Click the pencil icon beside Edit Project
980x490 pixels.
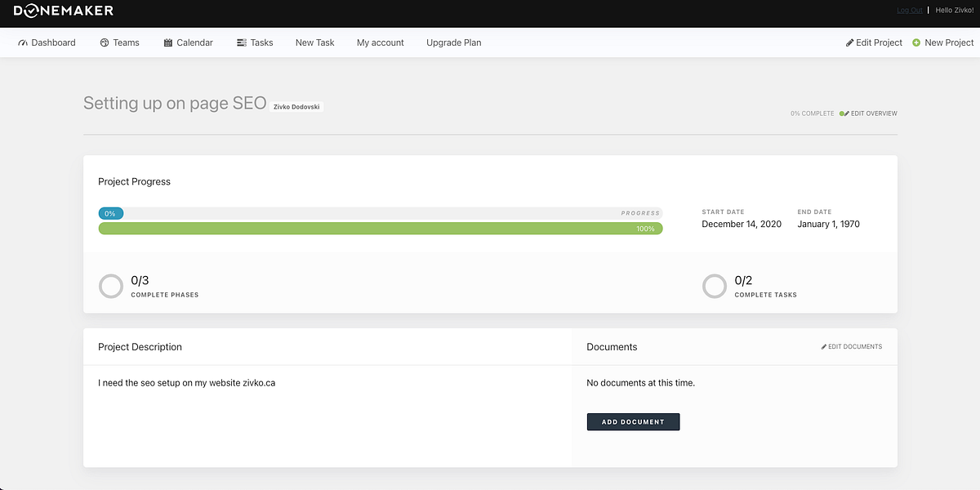pyautogui.click(x=849, y=42)
